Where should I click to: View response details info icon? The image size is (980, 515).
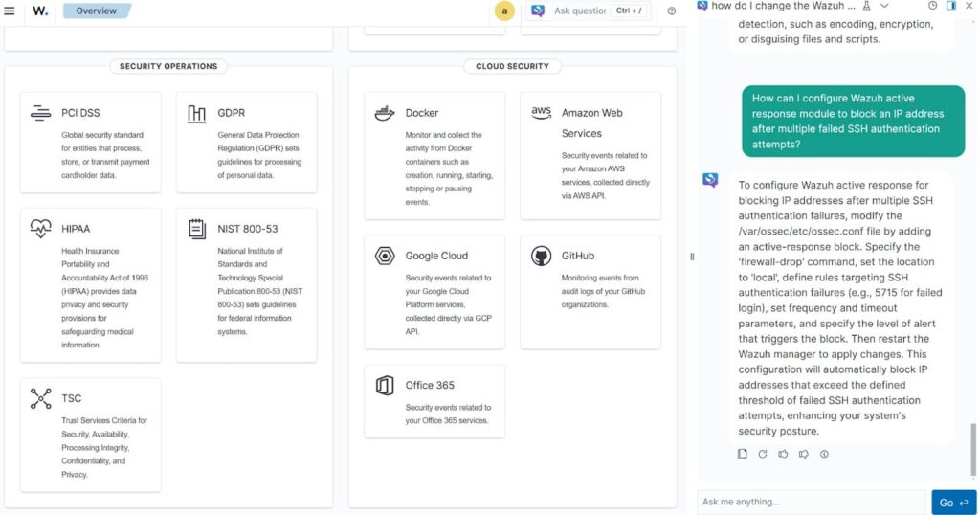(x=824, y=454)
